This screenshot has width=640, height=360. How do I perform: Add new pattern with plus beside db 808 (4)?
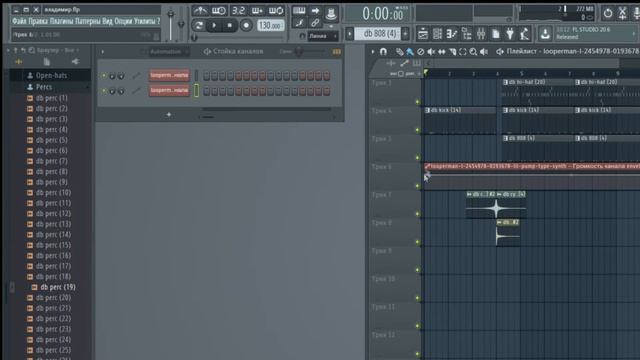405,33
